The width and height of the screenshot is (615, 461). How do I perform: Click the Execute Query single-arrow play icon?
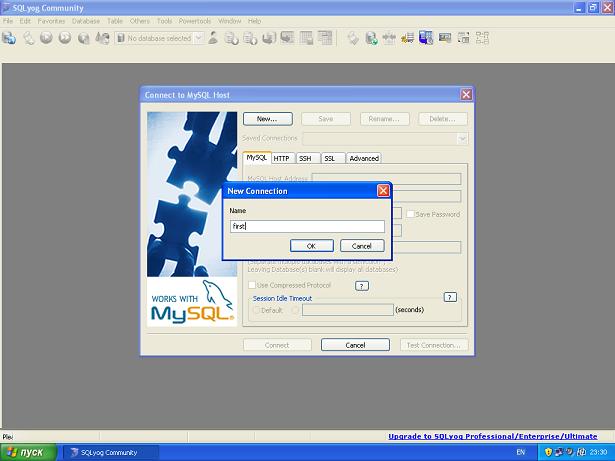pos(46,38)
